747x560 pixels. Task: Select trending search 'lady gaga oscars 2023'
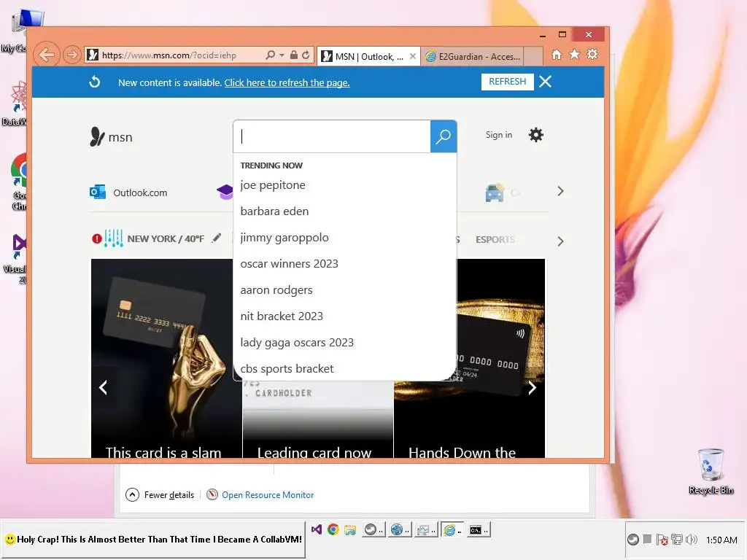(297, 343)
